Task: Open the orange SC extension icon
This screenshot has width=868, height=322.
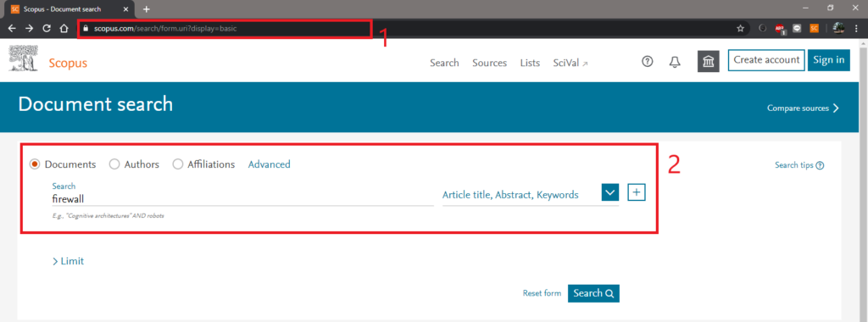Action: (x=814, y=29)
